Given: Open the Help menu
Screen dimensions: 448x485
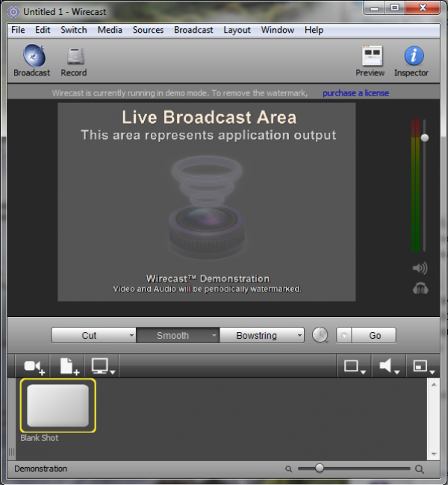Looking at the screenshot, I should (314, 30).
